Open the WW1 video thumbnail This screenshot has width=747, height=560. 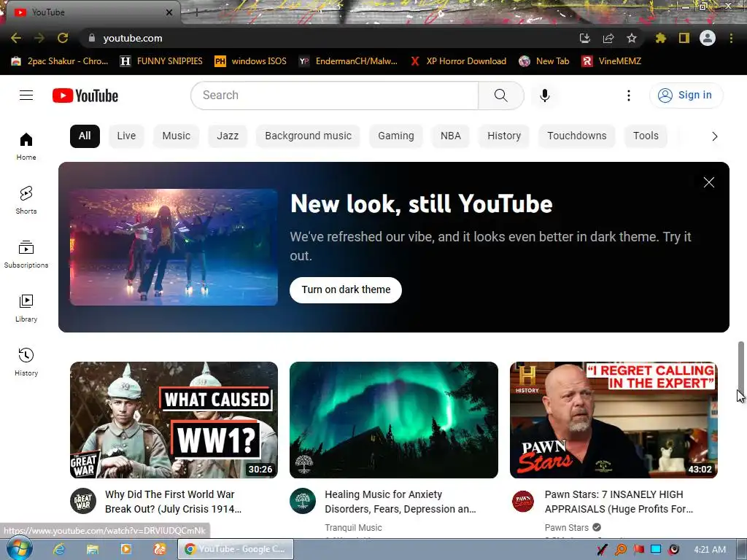pyautogui.click(x=174, y=420)
